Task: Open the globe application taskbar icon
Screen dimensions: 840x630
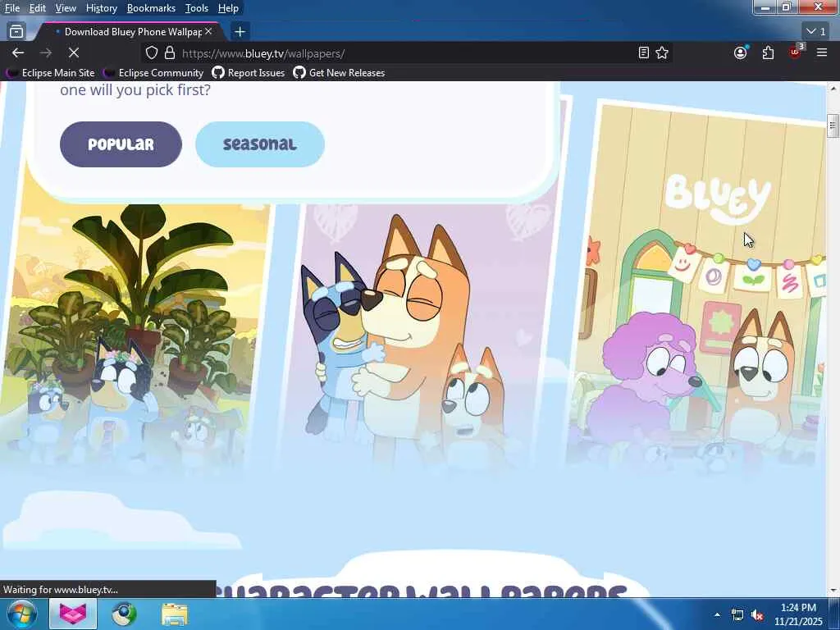Action: [124, 614]
